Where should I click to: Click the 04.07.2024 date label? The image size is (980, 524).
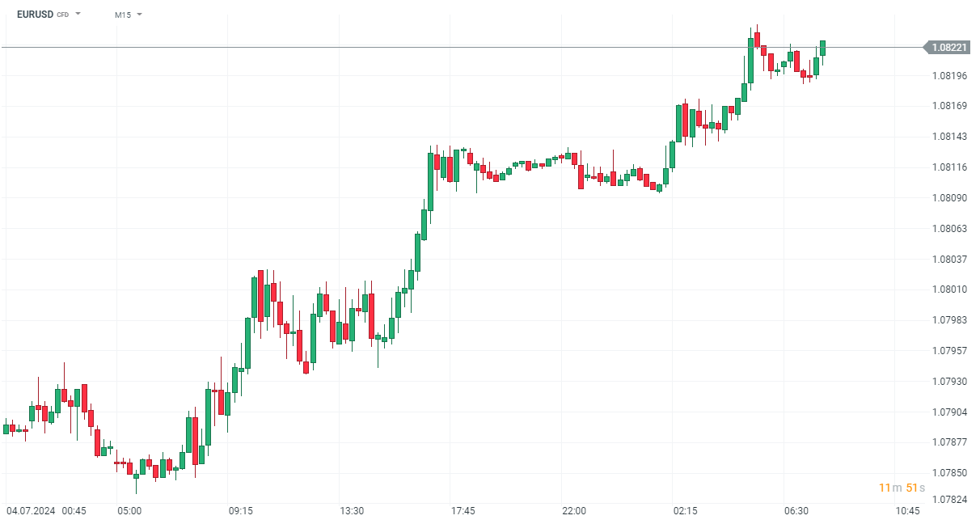(x=30, y=511)
